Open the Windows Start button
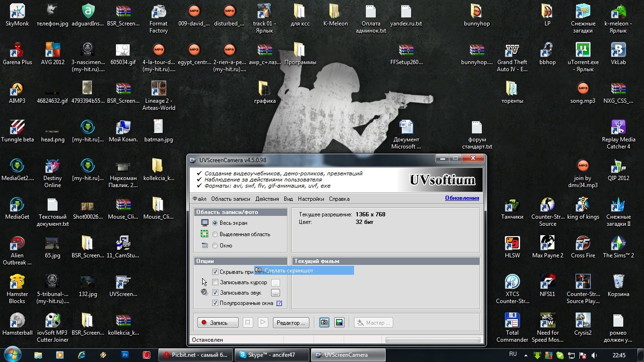The height and width of the screenshot is (362, 644). click(12, 354)
